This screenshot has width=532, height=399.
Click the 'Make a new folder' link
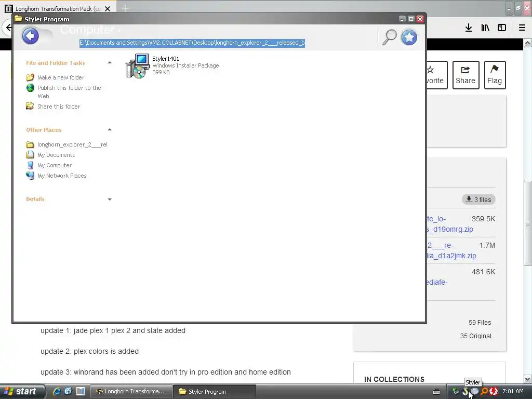61,77
